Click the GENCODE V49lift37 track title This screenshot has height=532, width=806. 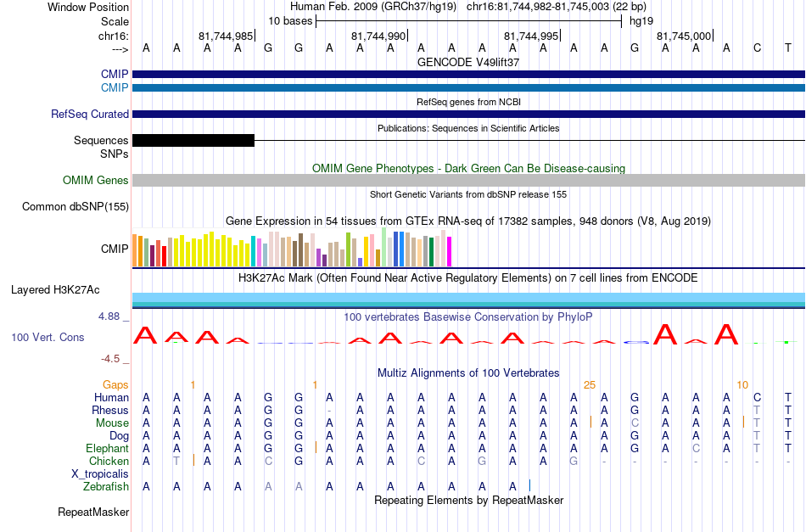click(468, 62)
